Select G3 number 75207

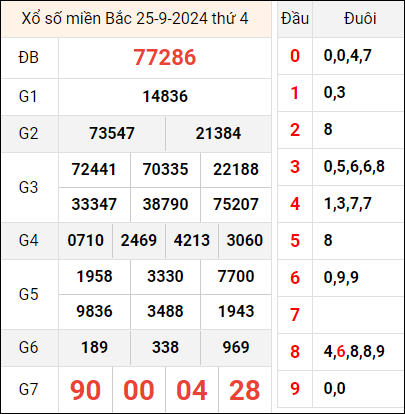pyautogui.click(x=236, y=204)
